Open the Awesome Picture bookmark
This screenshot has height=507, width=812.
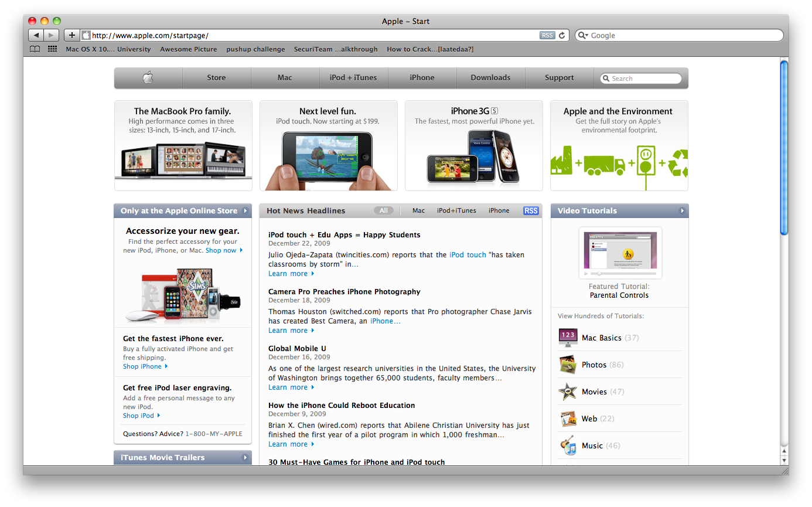[189, 49]
